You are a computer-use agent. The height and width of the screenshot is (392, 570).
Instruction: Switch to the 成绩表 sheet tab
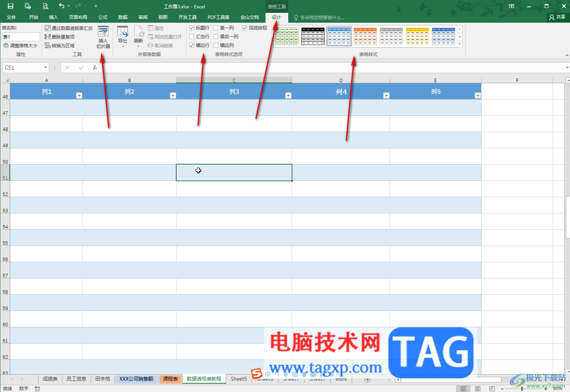[50, 379]
